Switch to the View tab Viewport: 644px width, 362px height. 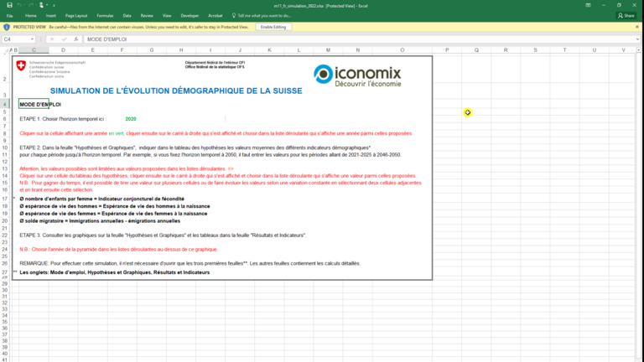click(167, 16)
